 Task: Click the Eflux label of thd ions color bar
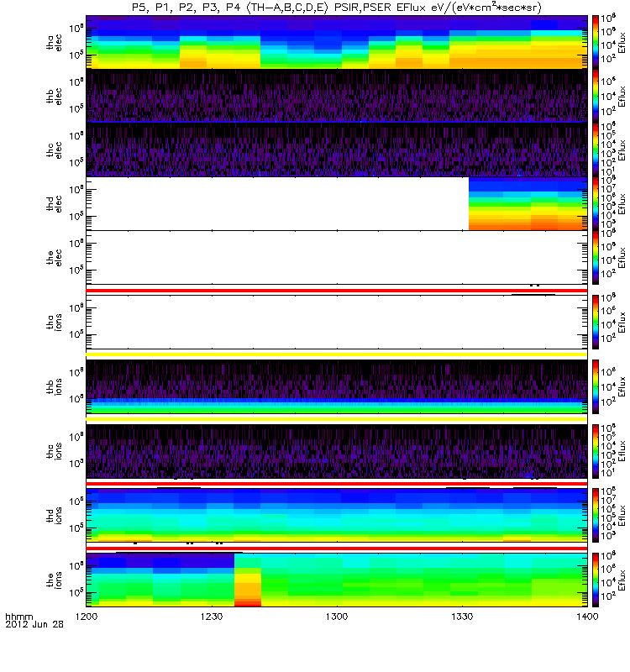[622, 516]
